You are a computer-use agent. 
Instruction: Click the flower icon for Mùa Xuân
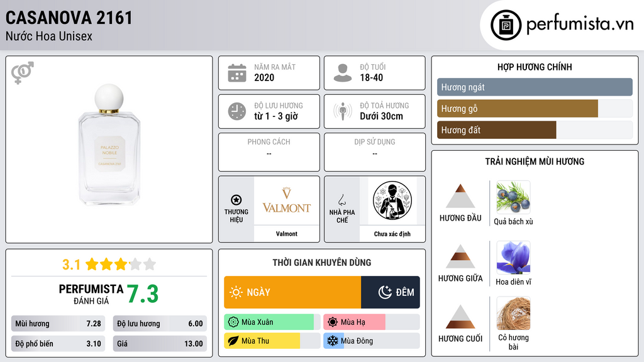point(233,322)
